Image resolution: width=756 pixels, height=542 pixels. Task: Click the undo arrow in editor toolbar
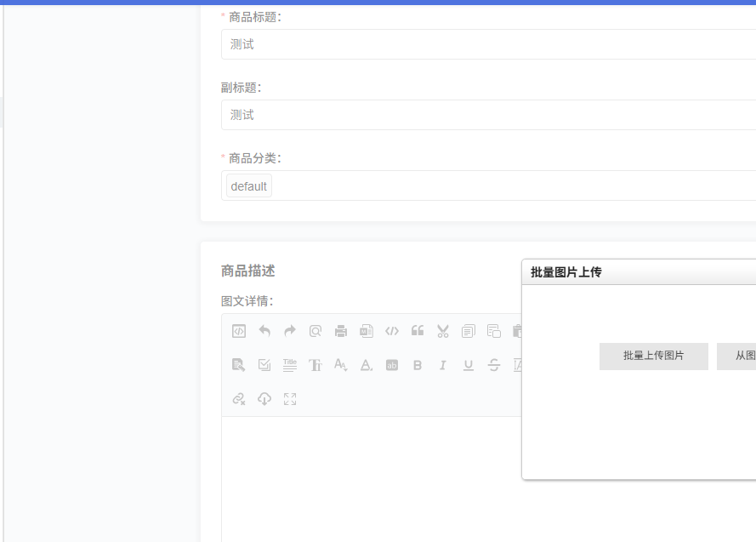pos(264,331)
